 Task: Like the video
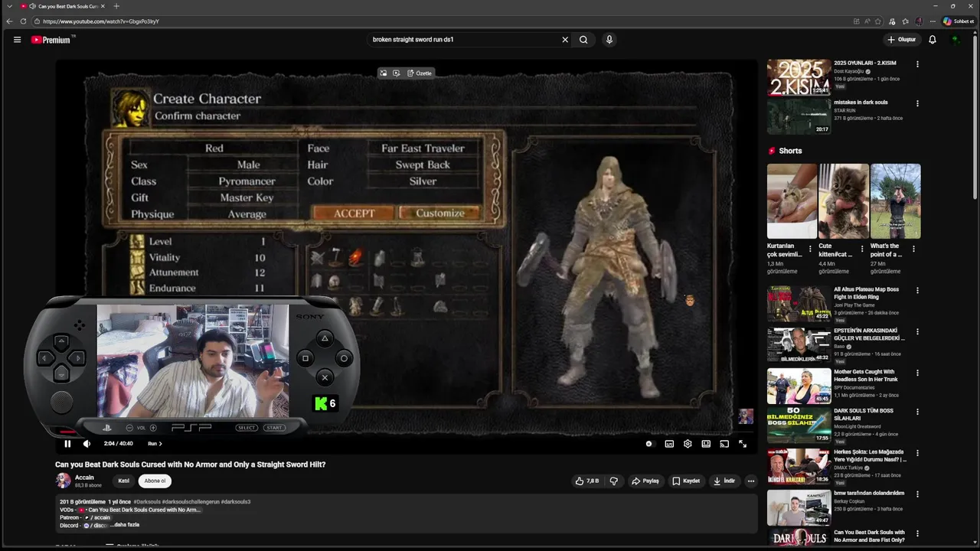587,481
